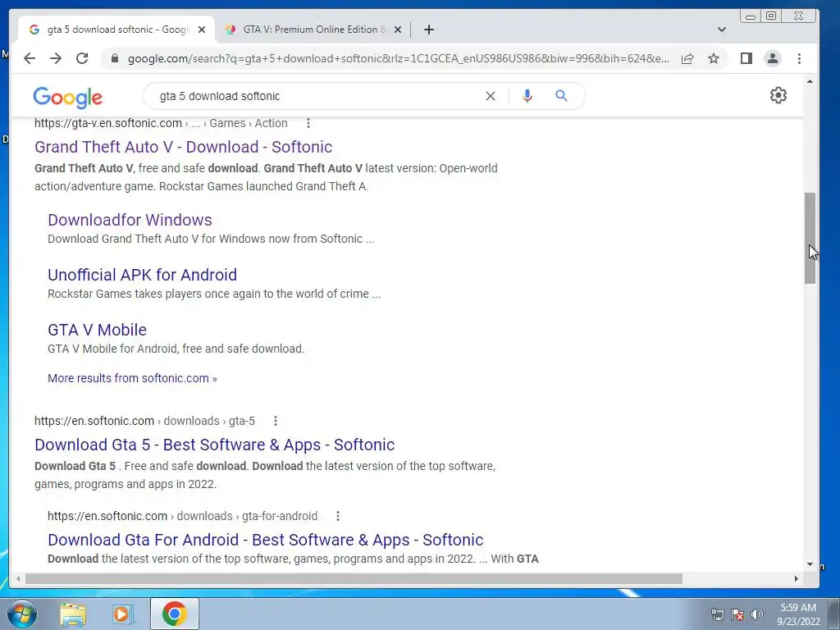840x630 pixels.
Task: Launch Windows Media Player from taskbar
Action: 123,614
